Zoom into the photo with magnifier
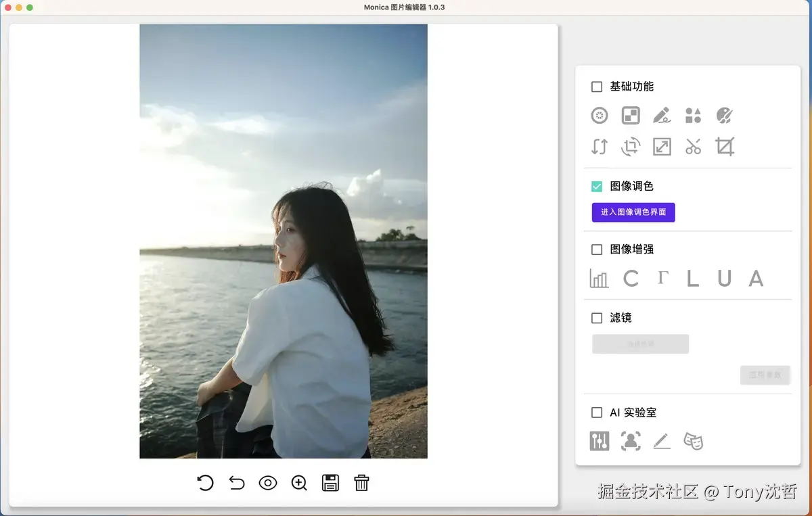This screenshot has width=812, height=516. click(298, 483)
